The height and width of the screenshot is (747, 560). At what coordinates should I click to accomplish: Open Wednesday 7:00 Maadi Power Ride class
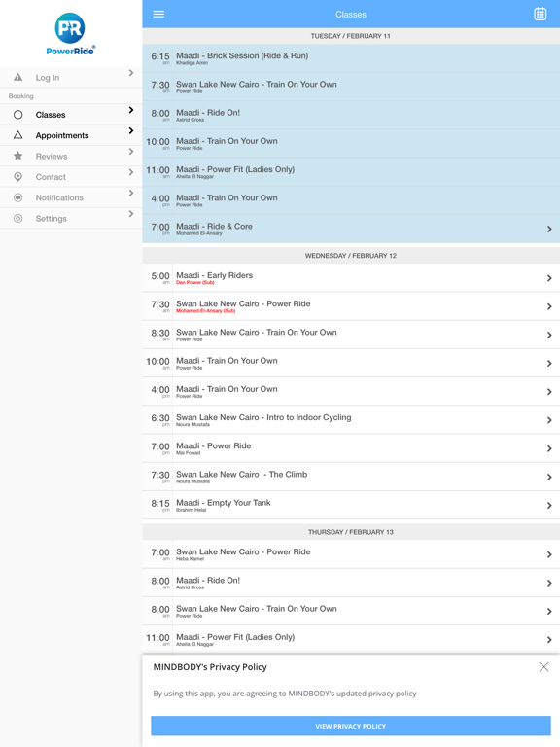pyautogui.click(x=351, y=448)
